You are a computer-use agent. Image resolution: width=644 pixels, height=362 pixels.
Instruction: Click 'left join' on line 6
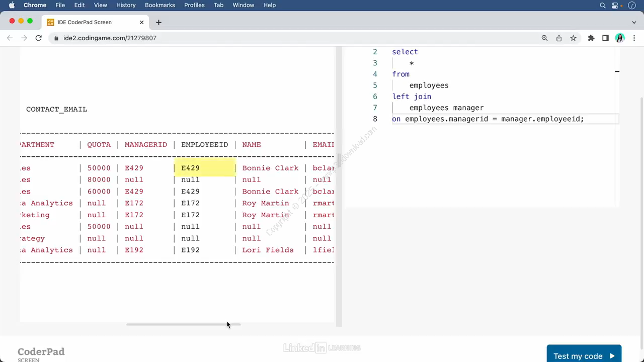(x=412, y=97)
